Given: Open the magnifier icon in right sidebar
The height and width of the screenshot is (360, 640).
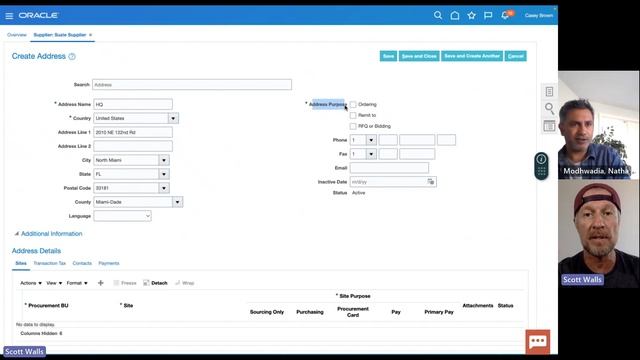Looking at the screenshot, I should tap(549, 108).
